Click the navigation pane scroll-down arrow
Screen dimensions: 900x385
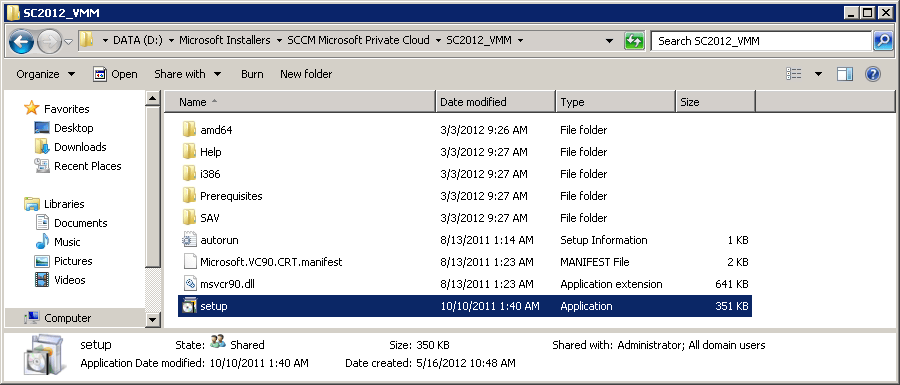coord(153,320)
